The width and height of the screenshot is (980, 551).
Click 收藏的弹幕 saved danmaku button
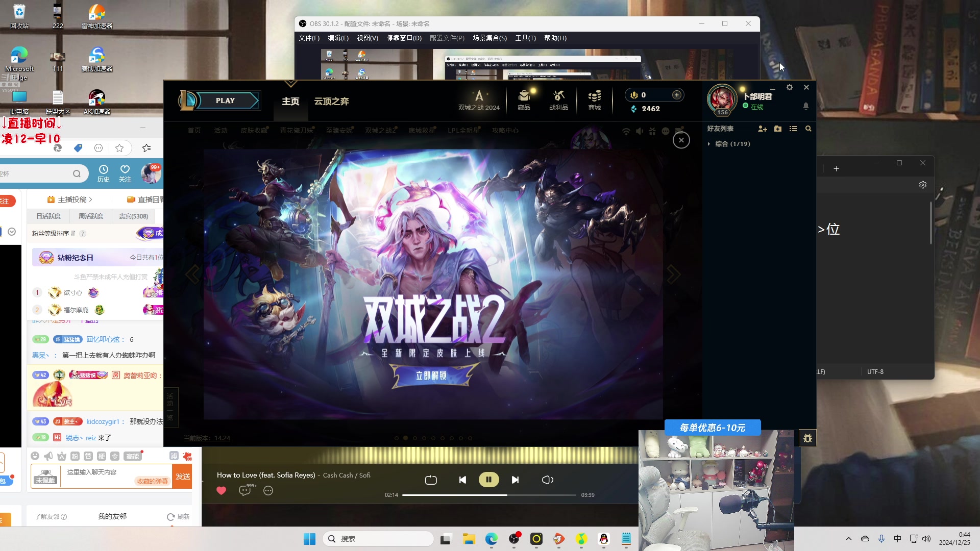click(152, 481)
